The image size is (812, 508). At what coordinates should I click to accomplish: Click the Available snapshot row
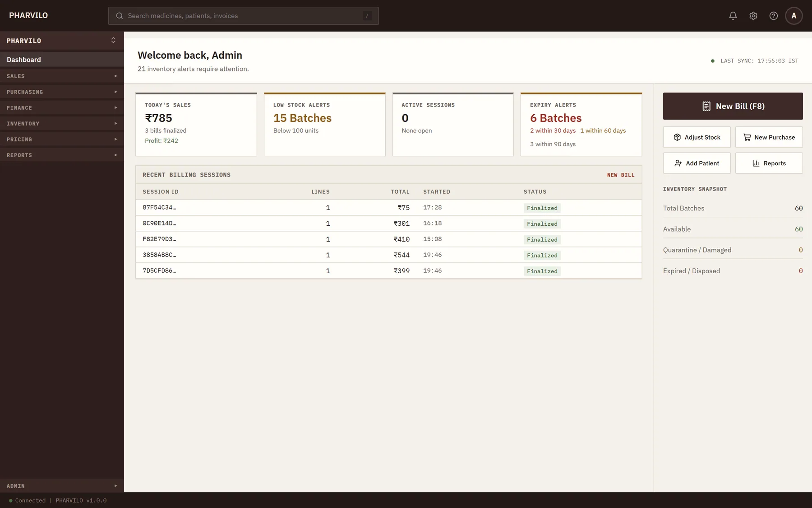[733, 229]
